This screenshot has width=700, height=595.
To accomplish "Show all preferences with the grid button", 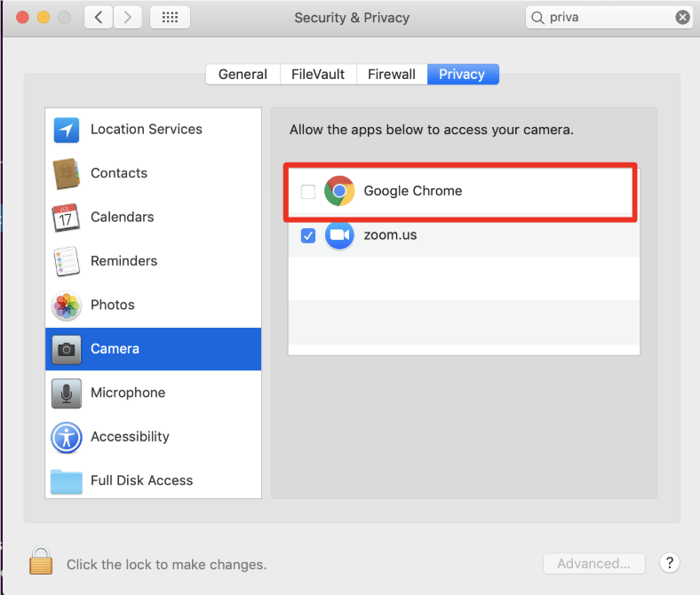I will tap(170, 18).
